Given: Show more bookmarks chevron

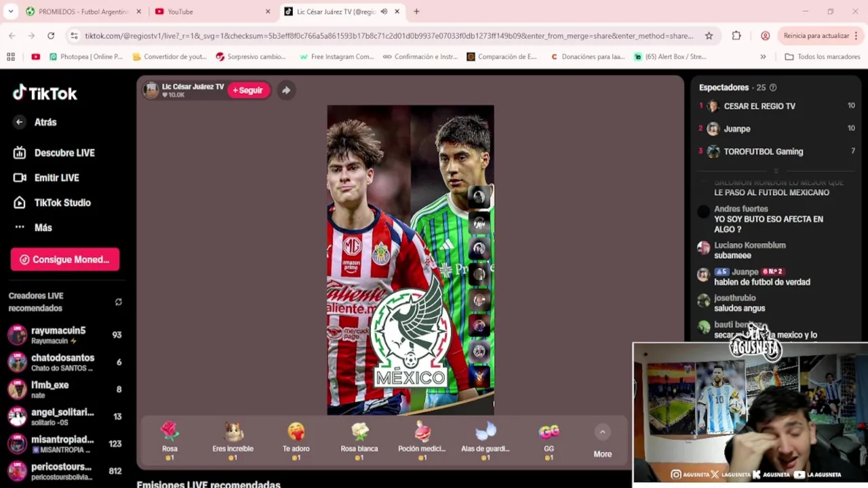Looking at the screenshot, I should point(763,57).
